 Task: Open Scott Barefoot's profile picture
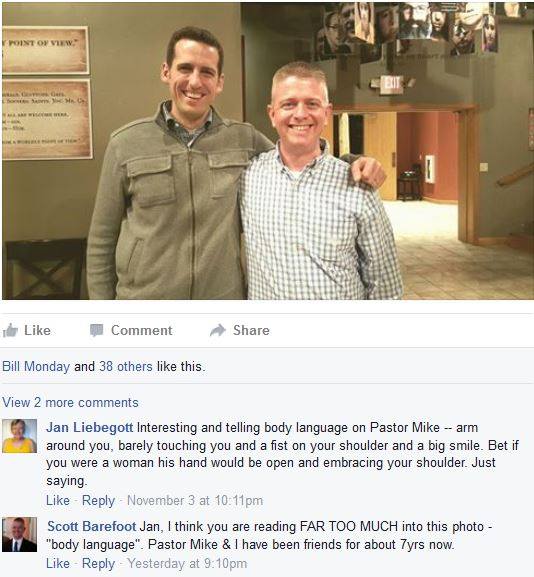(x=20, y=535)
